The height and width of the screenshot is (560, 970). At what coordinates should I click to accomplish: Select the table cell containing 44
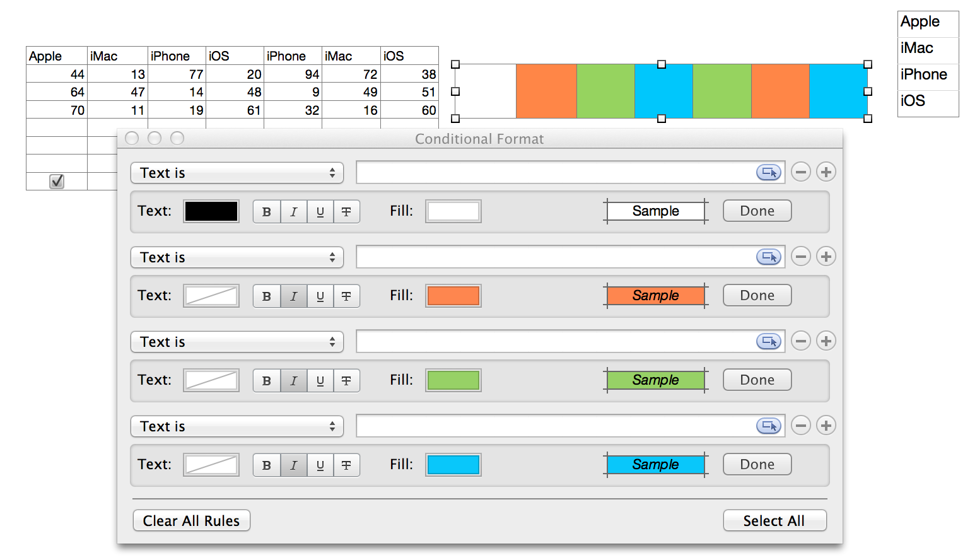(x=57, y=74)
